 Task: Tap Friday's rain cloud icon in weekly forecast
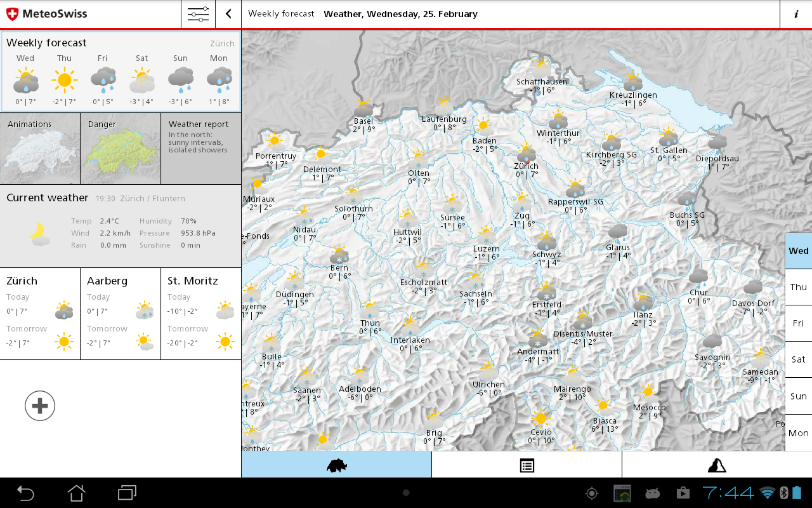coord(103,80)
